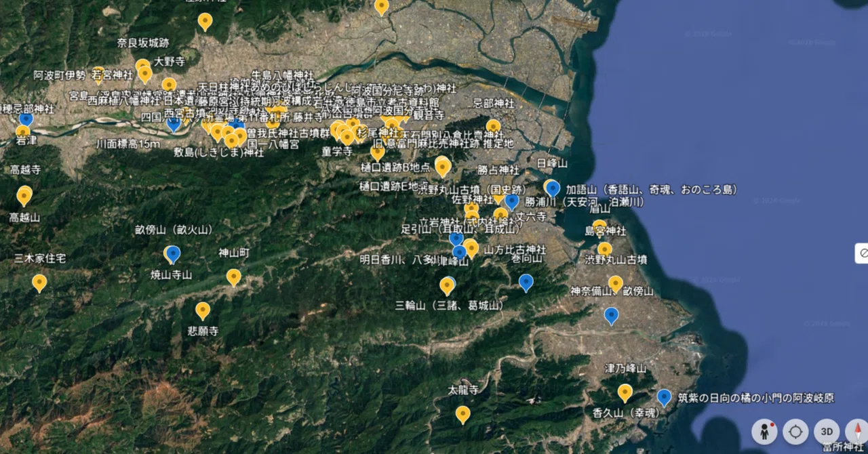
Task: Click the yellow pin above 三輪山（三諸、葛城山）label
Action: pyautogui.click(x=447, y=287)
